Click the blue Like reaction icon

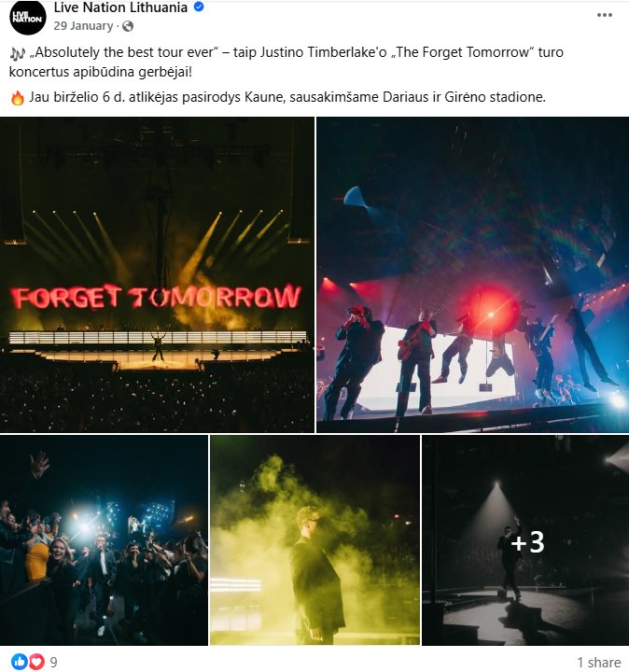[19, 662]
